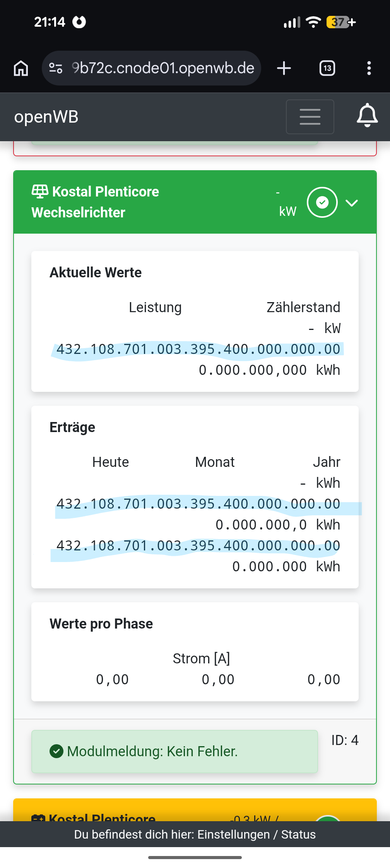Click the green check icon in Modulmeldung

56,751
